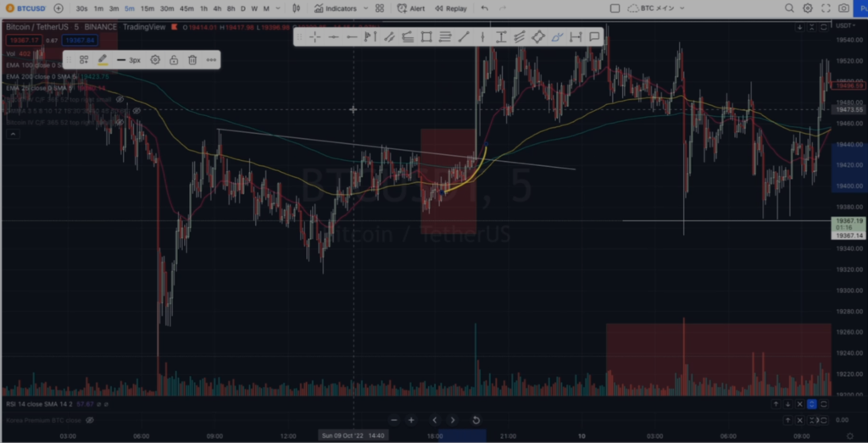The height and width of the screenshot is (443, 868).
Task: Toggle visibility of SMMA indicator eye icon
Action: point(136,111)
